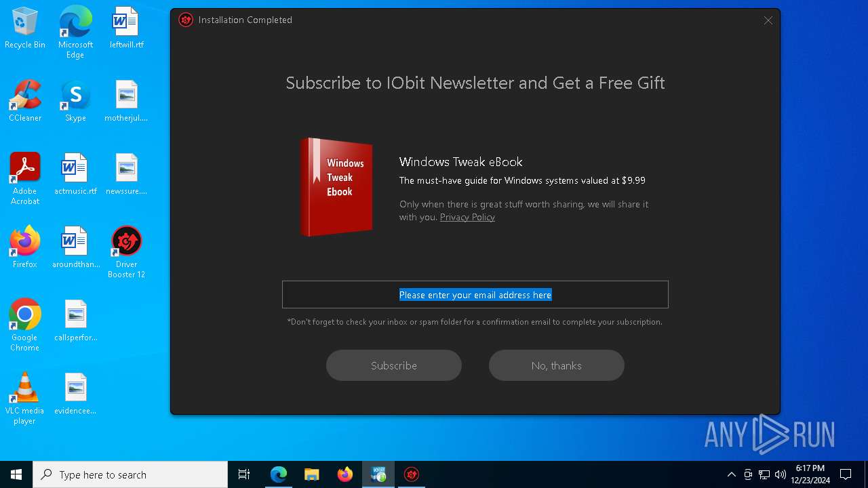Open the network status tray icon
Image resolution: width=868 pixels, height=488 pixels.
764,474
